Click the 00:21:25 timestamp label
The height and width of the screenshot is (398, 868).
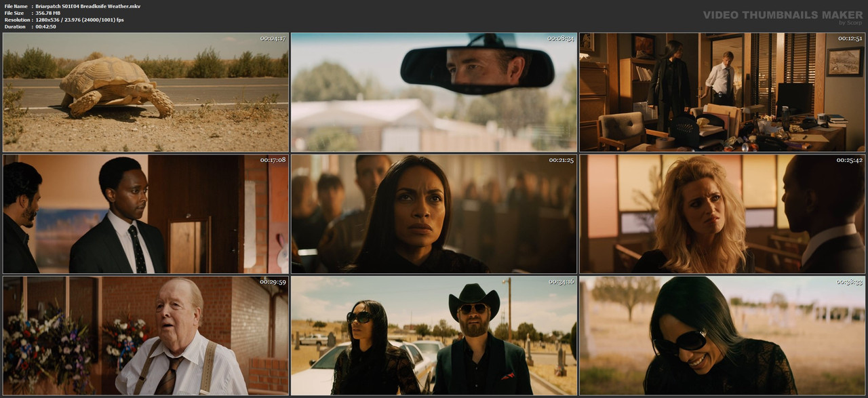point(561,160)
